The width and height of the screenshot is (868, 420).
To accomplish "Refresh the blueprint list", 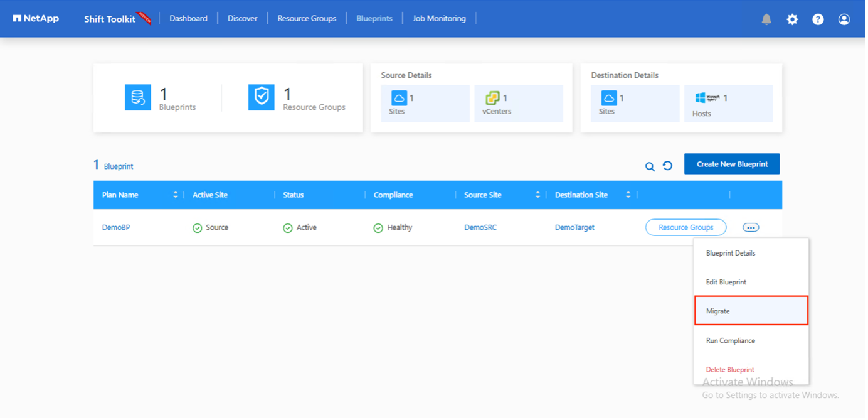I will point(667,166).
